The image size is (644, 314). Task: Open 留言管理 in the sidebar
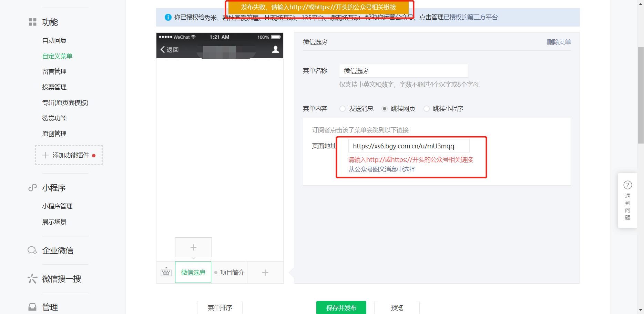pos(54,72)
